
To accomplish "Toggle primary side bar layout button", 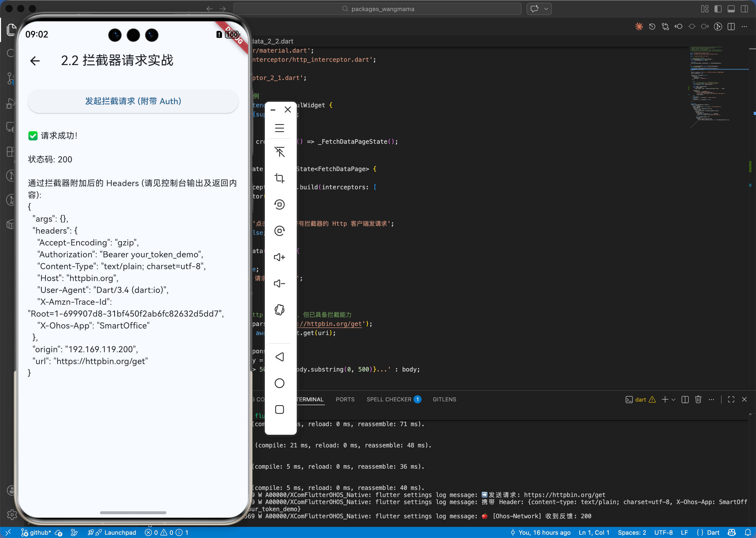I will pos(718,9).
